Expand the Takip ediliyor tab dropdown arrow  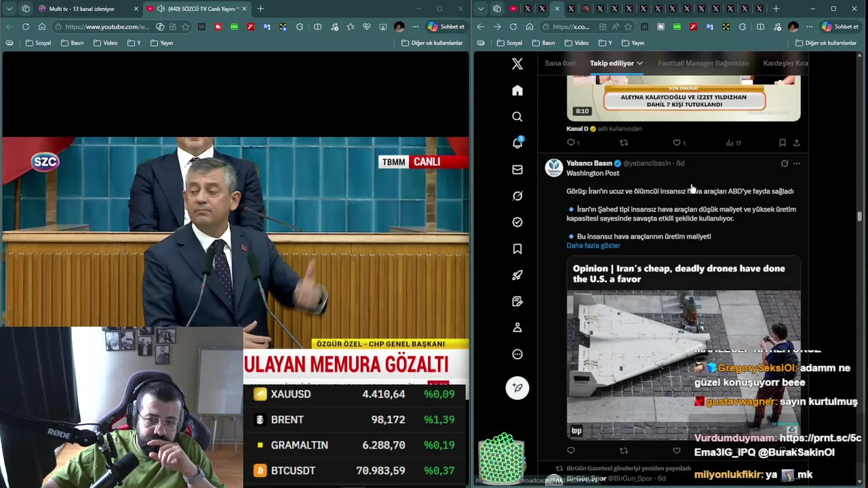(x=639, y=63)
